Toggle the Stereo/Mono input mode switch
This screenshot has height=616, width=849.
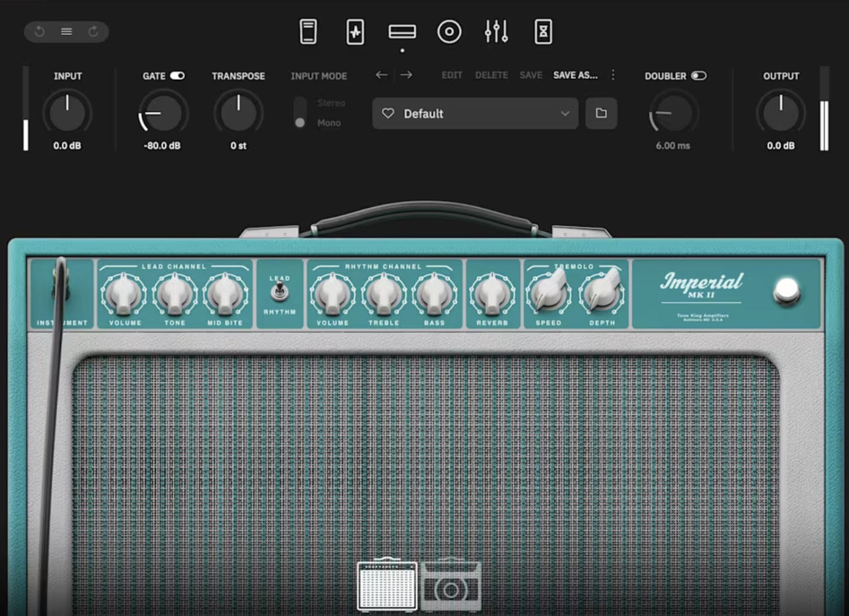pyautogui.click(x=300, y=113)
